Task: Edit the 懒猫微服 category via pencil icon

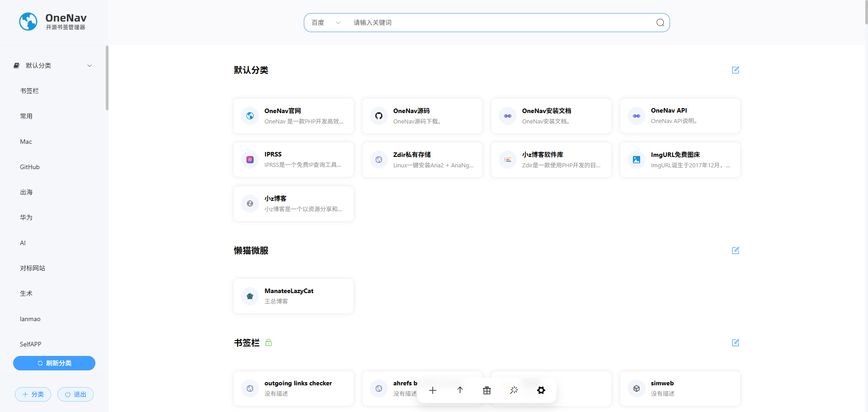Action: click(x=736, y=251)
